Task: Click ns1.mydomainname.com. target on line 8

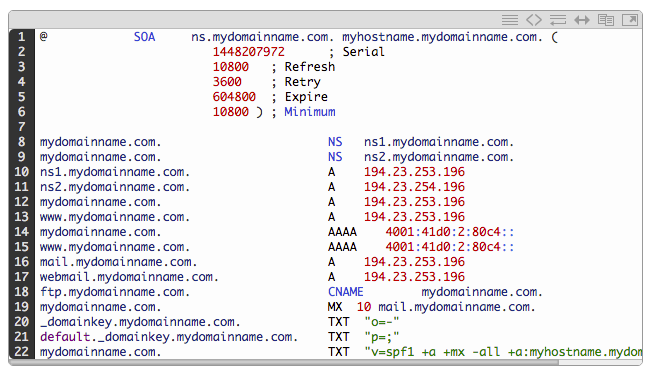Action: 439,142
